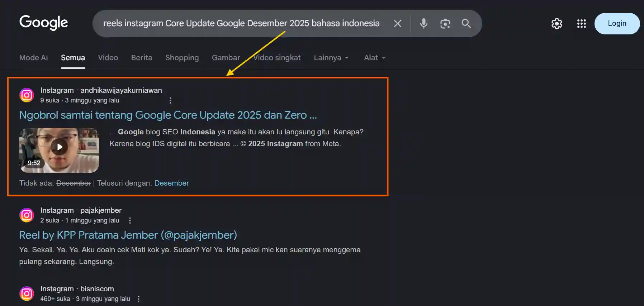644x306 pixels.
Task: Open more options for pajakjember result
Action: [x=130, y=220]
